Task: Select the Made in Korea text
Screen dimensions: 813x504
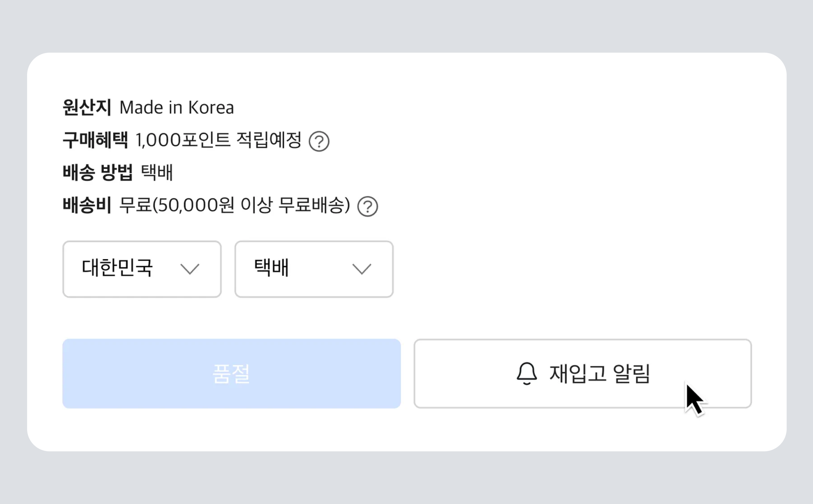Action: pyautogui.click(x=177, y=108)
